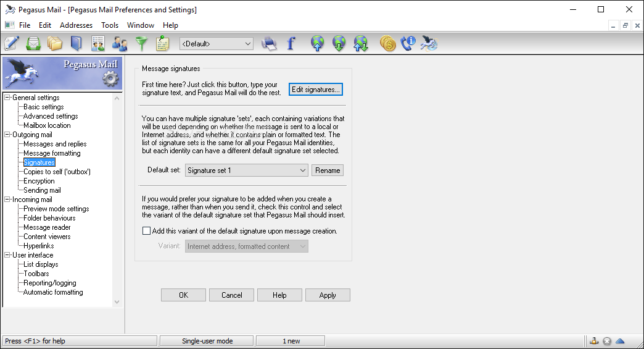
Task: Confirm settings with the OK button
Action: 183,295
